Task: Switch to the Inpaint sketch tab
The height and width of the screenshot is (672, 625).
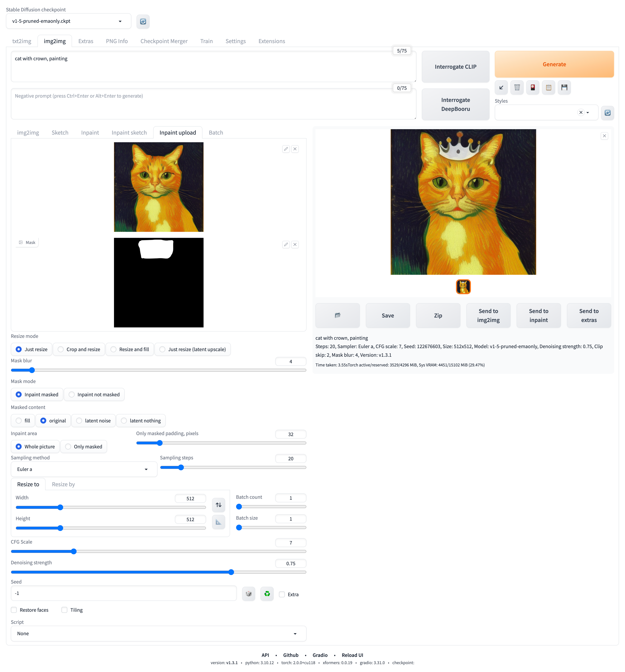Action: point(129,133)
